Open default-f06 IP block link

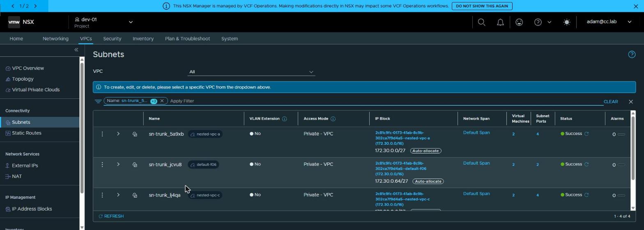click(x=400, y=169)
